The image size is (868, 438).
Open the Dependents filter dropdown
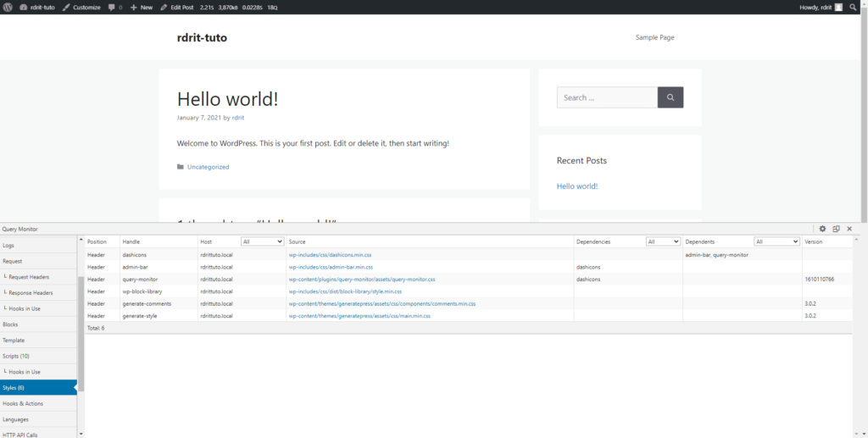[x=777, y=241]
